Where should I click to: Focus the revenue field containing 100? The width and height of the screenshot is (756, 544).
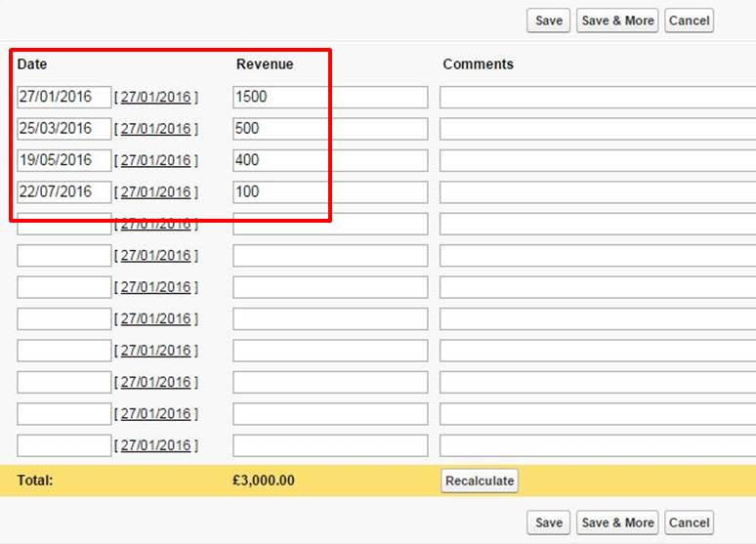tap(330, 192)
